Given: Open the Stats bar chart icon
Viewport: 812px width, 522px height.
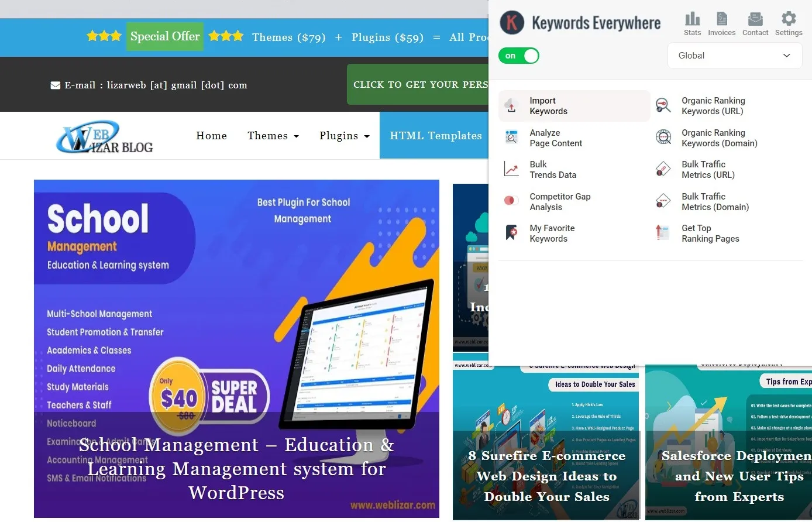Looking at the screenshot, I should (692, 19).
